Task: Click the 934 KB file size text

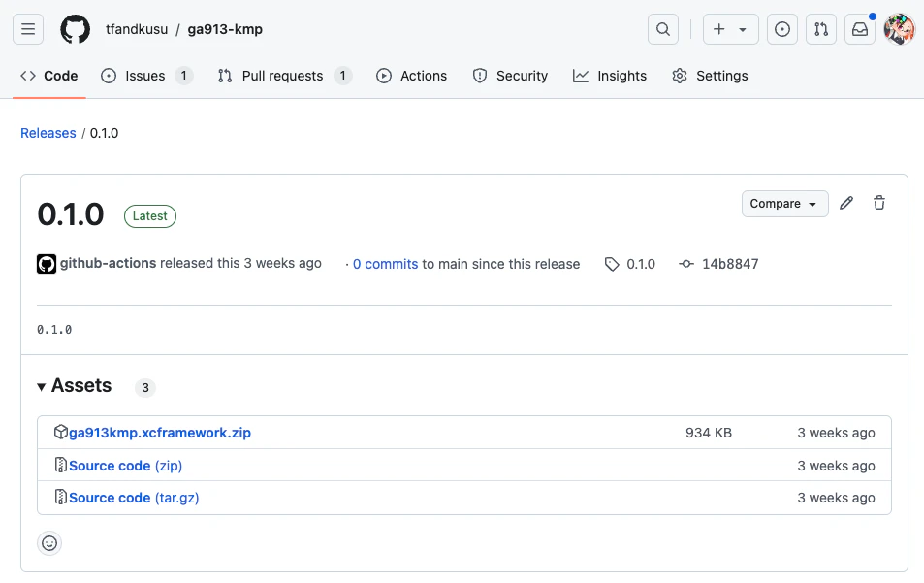Action: pos(709,433)
